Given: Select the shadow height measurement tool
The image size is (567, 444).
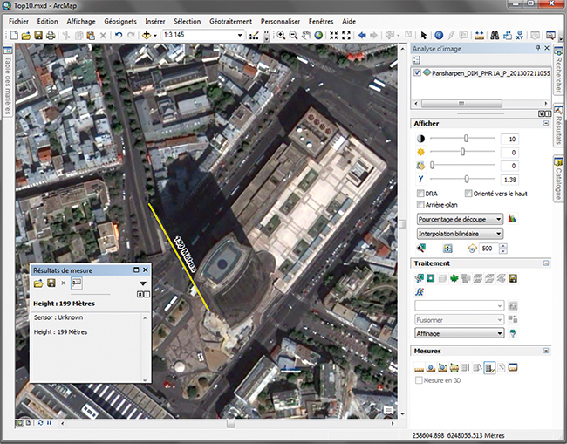Looking at the screenshot, I should 489,368.
